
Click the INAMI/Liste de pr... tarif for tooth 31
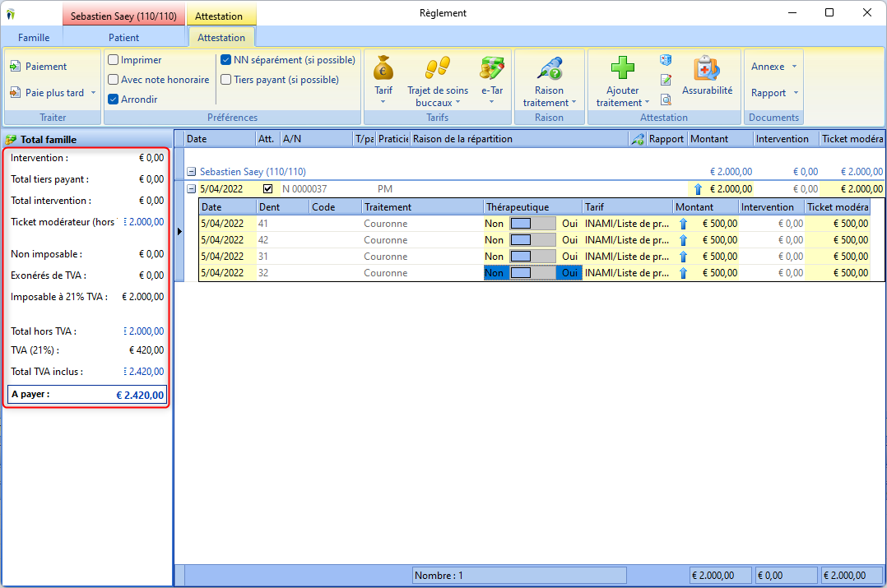click(x=627, y=257)
